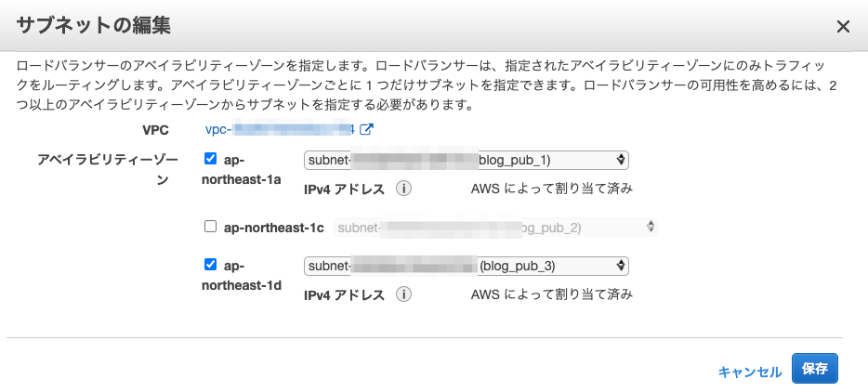Open the blog_pub_1 subnet dropdown
The image size is (868, 392).
click(467, 160)
